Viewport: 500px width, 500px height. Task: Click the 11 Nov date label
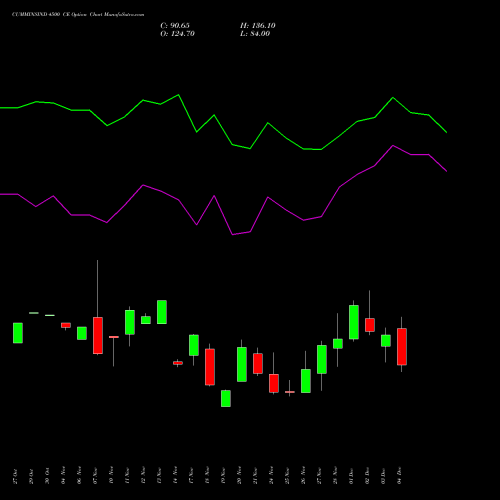[127, 476]
